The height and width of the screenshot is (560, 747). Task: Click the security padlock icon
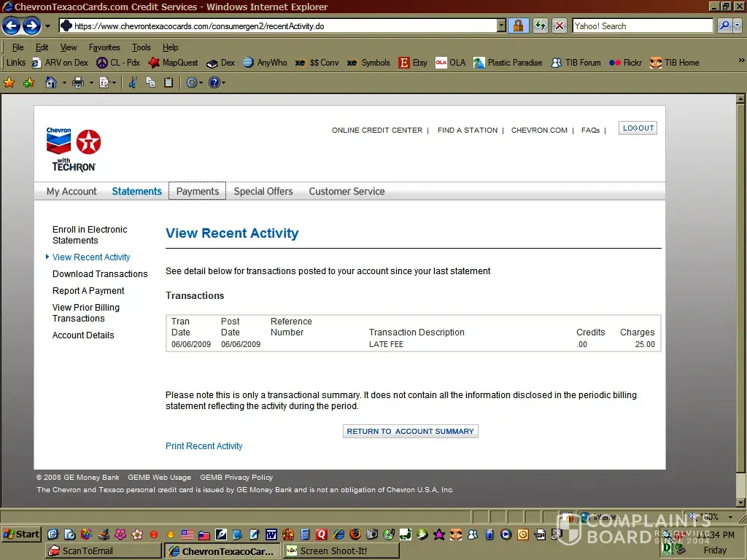click(519, 26)
